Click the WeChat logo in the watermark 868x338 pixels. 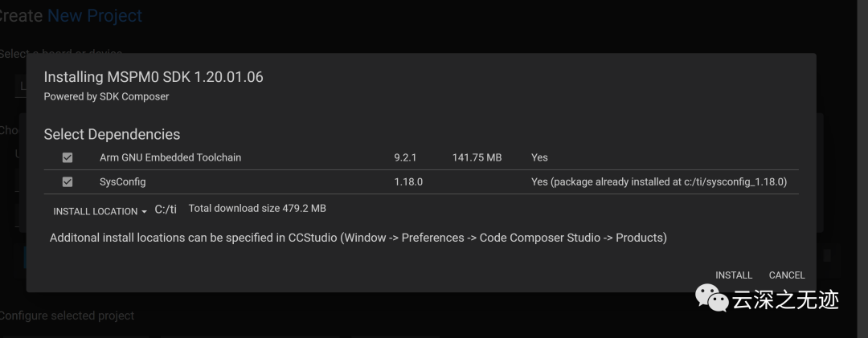712,299
